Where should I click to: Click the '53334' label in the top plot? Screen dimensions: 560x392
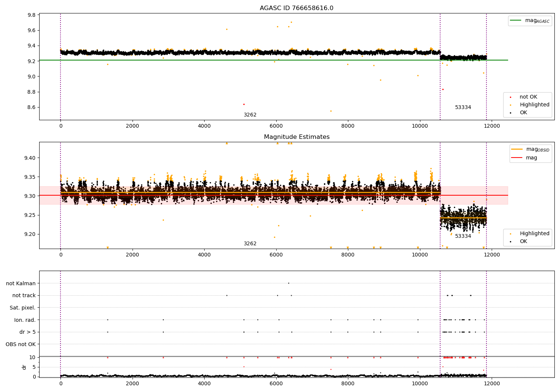pyautogui.click(x=463, y=108)
